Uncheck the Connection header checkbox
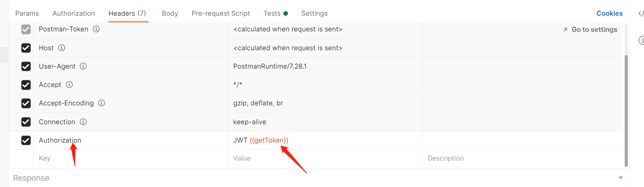644x187 pixels. 26,122
